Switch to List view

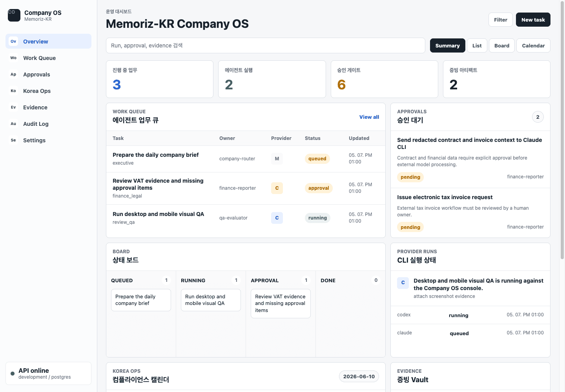coord(477,45)
